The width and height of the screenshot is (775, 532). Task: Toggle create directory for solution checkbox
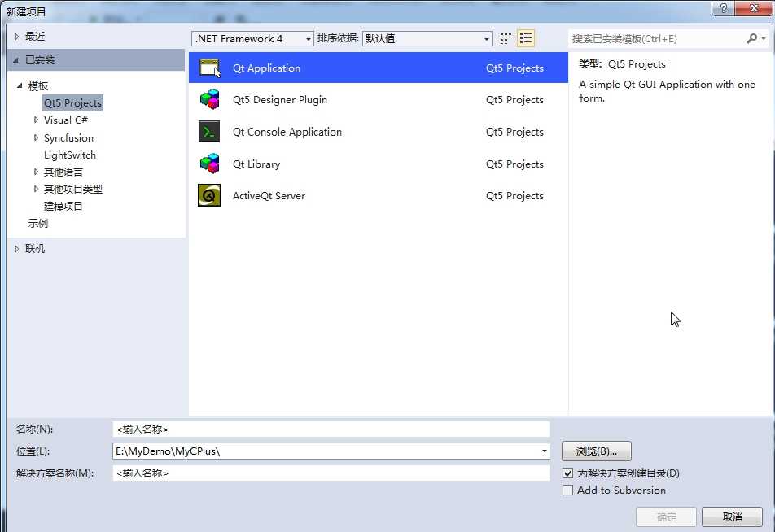click(x=568, y=473)
